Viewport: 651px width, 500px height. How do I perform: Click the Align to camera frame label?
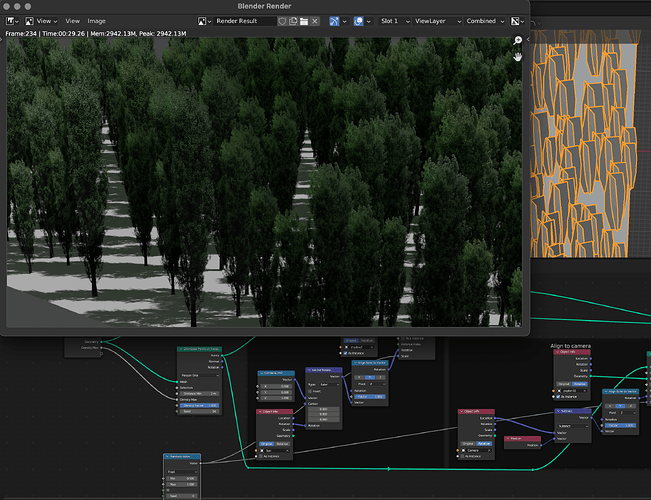point(570,346)
